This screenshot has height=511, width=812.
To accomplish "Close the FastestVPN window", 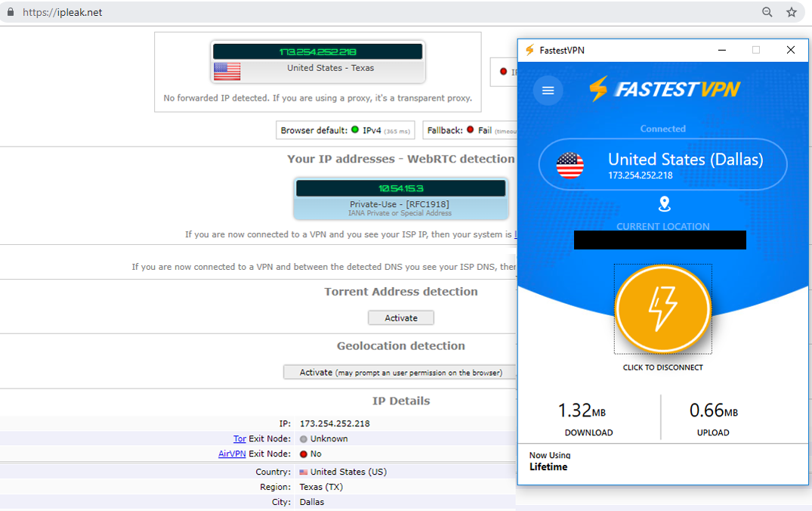I will 790,50.
